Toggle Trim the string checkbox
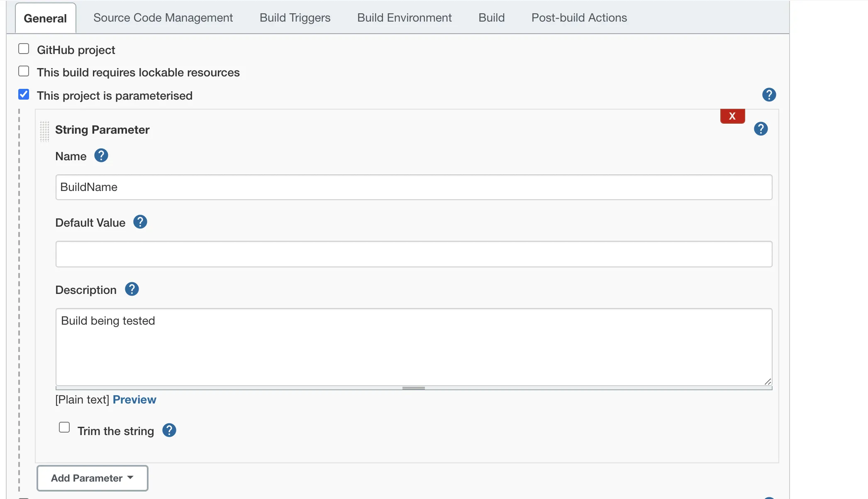Viewport: 868px width, 499px height. click(64, 428)
